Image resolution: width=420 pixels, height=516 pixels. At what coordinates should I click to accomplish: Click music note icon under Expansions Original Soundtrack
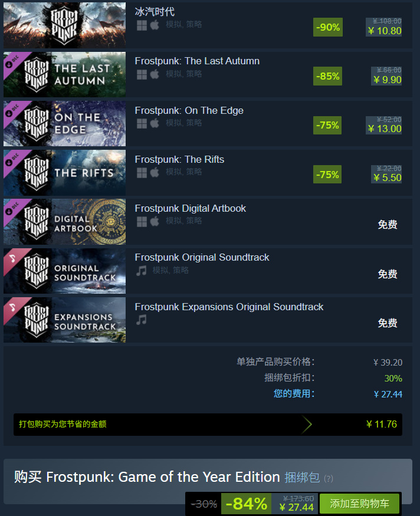click(142, 320)
